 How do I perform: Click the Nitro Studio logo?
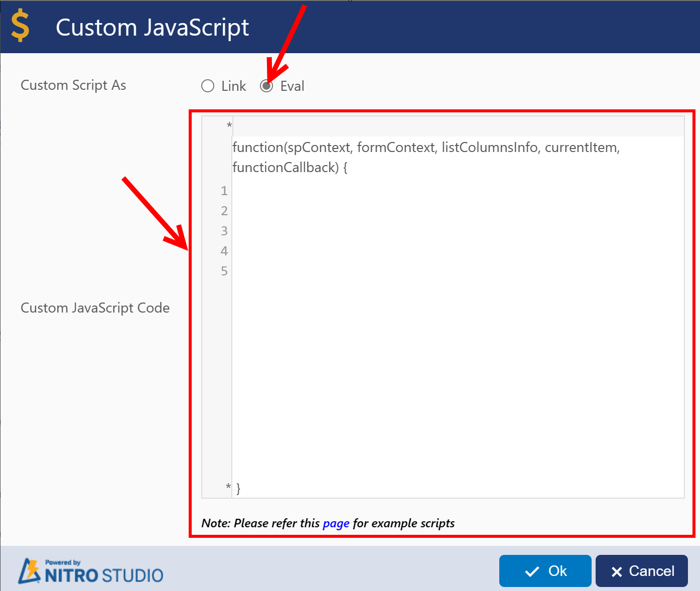(91, 571)
